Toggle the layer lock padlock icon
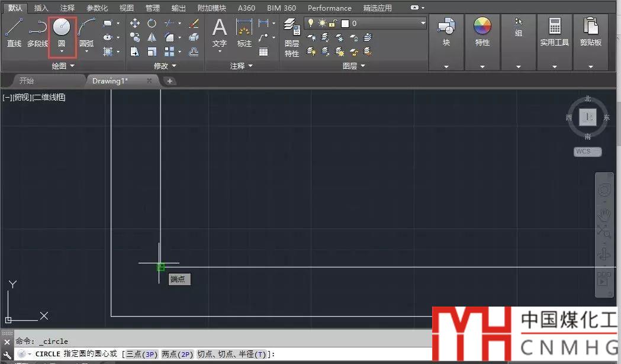The width and height of the screenshot is (621, 364). (333, 23)
